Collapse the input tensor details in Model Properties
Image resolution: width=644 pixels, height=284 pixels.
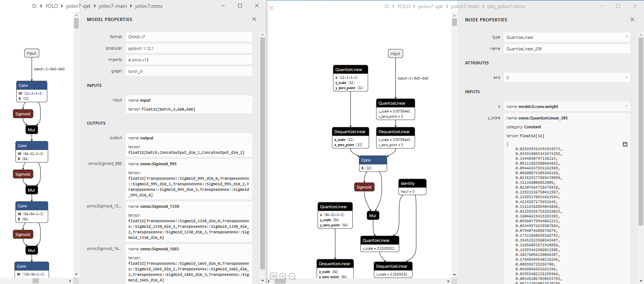(248, 100)
